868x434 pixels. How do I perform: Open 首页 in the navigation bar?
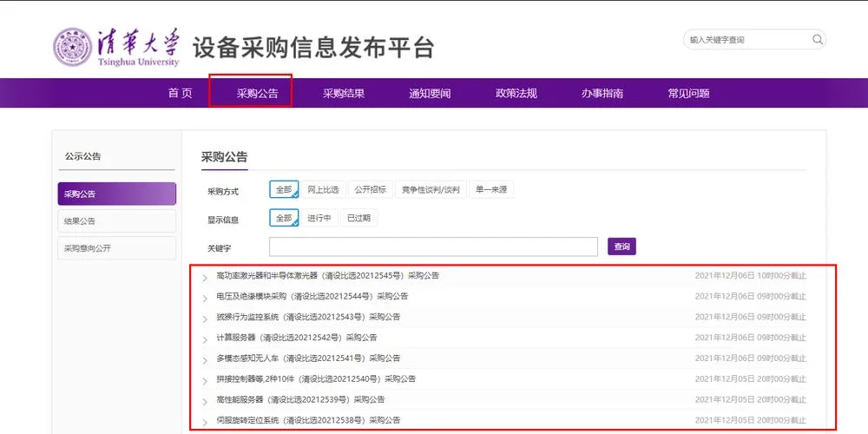point(180,93)
